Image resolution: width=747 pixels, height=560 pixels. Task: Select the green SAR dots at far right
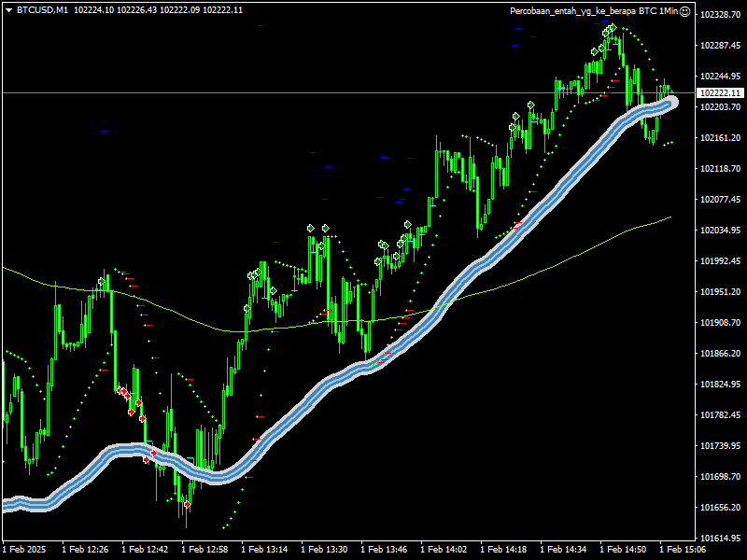point(669,143)
